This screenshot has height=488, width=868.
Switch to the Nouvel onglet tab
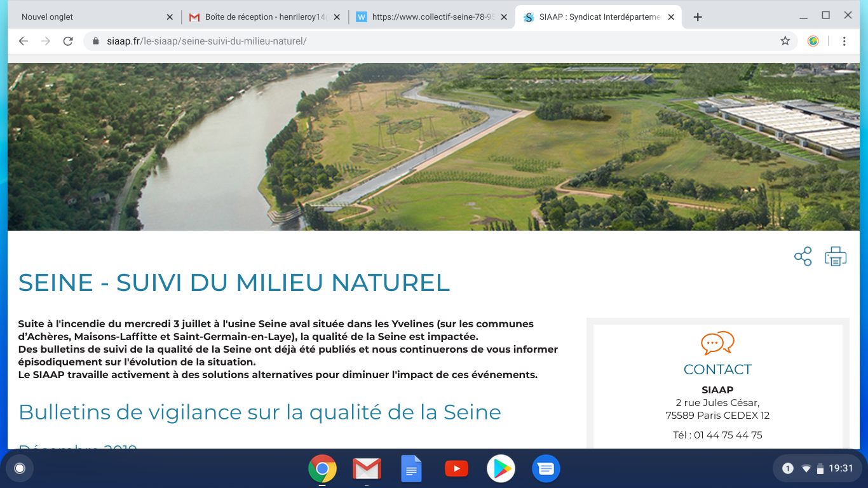pos(89,17)
